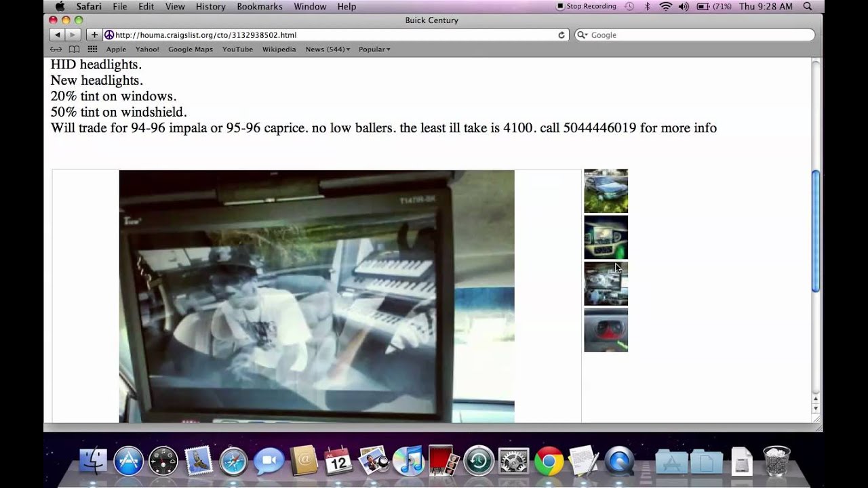Open Finder from the Dock
868x488 pixels.
pos(93,461)
